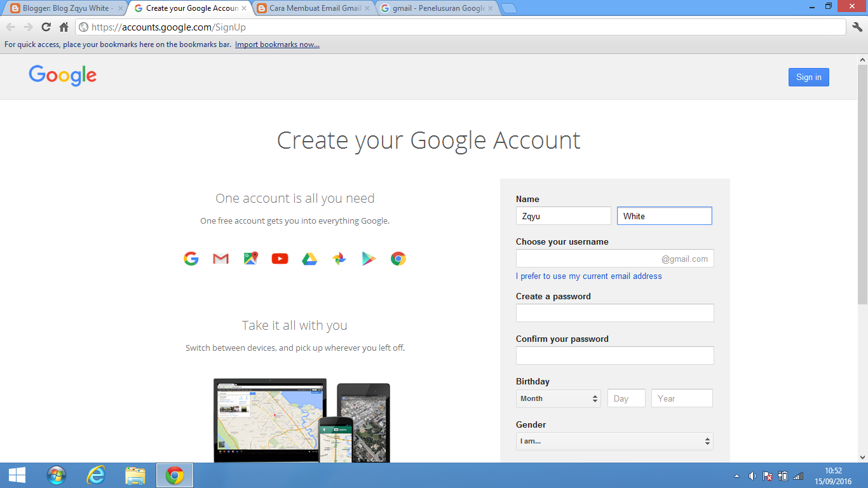Click the volume speaker tray icon
This screenshot has width=868, height=488.
[752, 476]
